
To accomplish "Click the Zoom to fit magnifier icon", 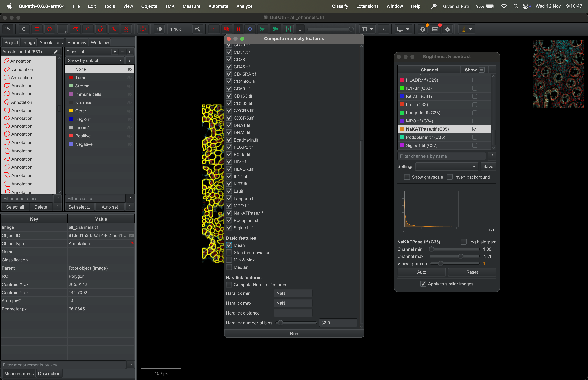I will point(197,29).
